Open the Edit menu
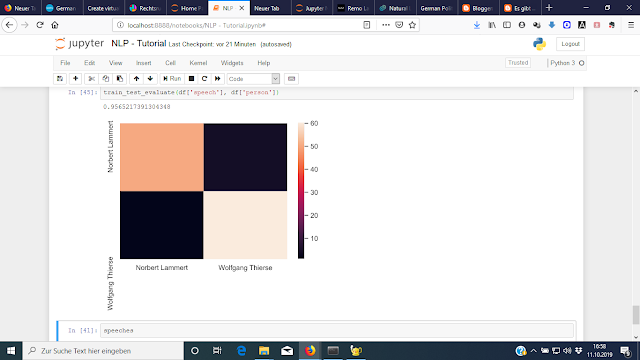 89,63
